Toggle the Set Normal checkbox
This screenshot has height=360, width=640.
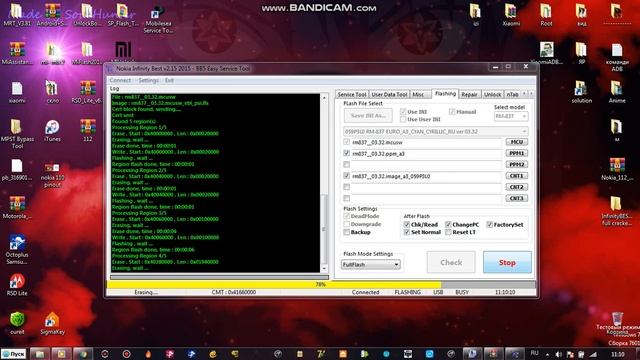pos(407,232)
